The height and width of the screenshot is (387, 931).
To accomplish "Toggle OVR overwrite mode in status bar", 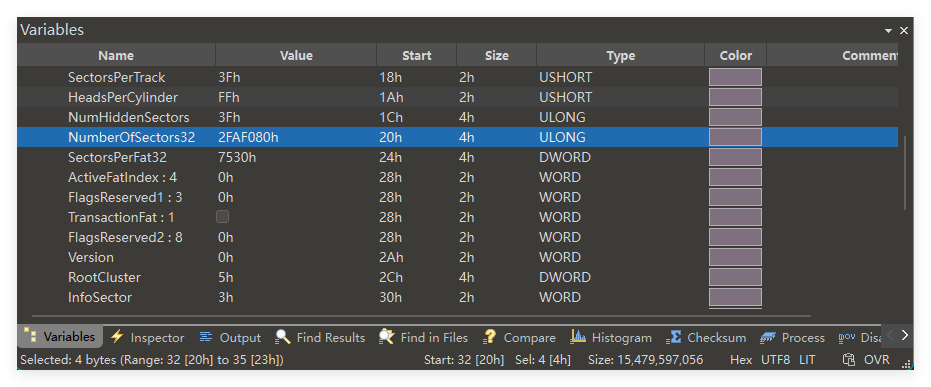I will [x=876, y=360].
